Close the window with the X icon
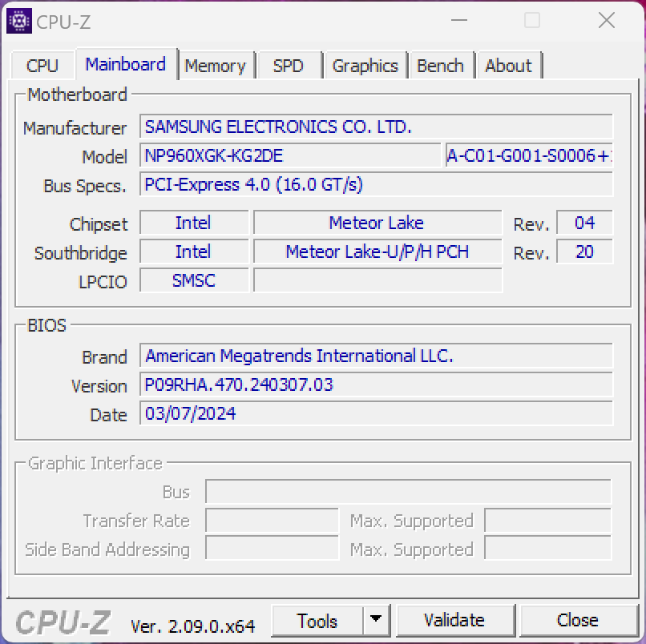 pos(607,20)
